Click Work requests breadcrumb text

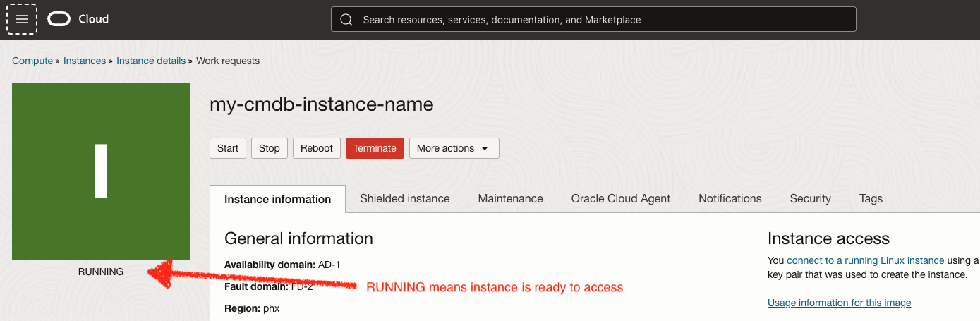(228, 61)
